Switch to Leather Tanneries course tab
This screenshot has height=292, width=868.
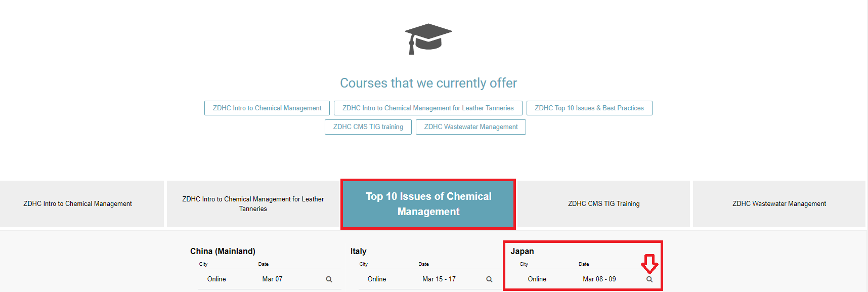click(x=253, y=204)
